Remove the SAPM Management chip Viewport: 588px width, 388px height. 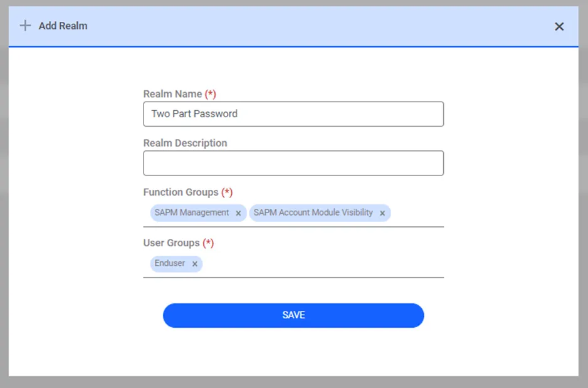[x=238, y=213]
